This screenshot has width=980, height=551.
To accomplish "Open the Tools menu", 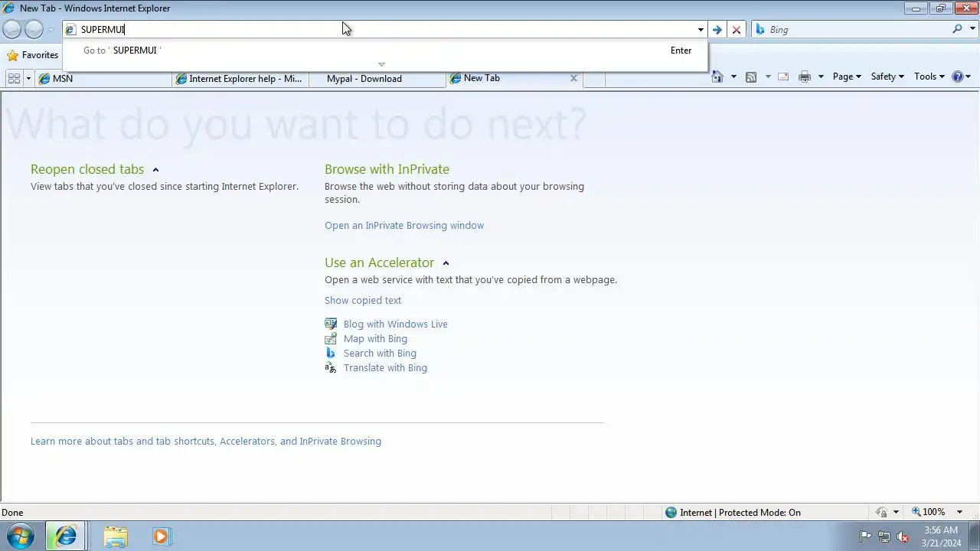I will (929, 77).
